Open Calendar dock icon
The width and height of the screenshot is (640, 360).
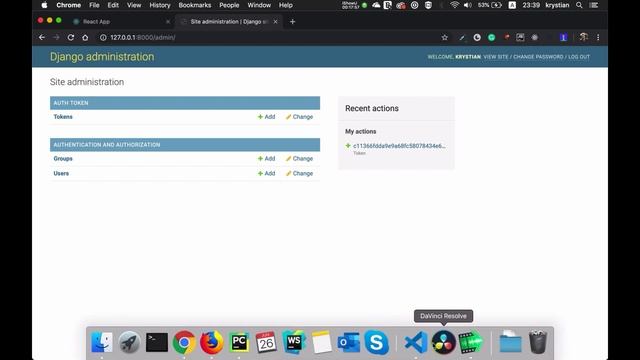click(x=266, y=342)
